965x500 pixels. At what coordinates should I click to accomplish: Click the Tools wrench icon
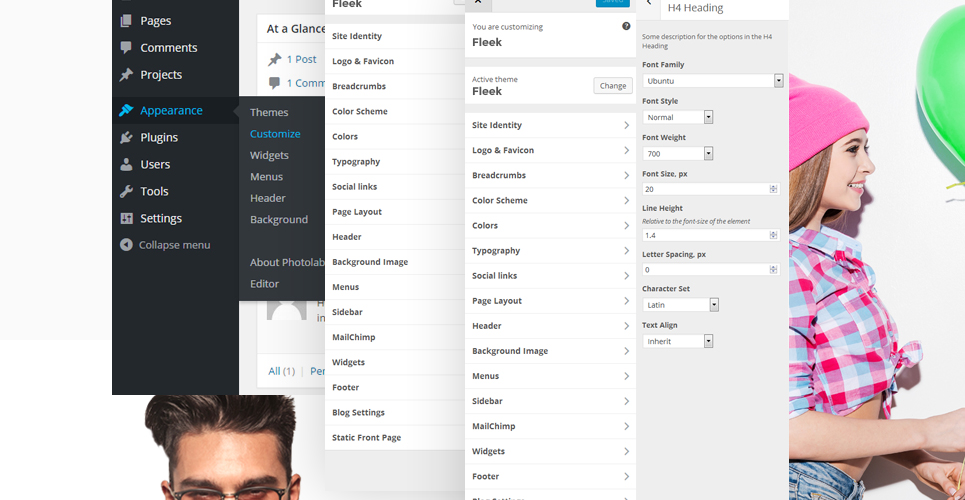(x=126, y=192)
